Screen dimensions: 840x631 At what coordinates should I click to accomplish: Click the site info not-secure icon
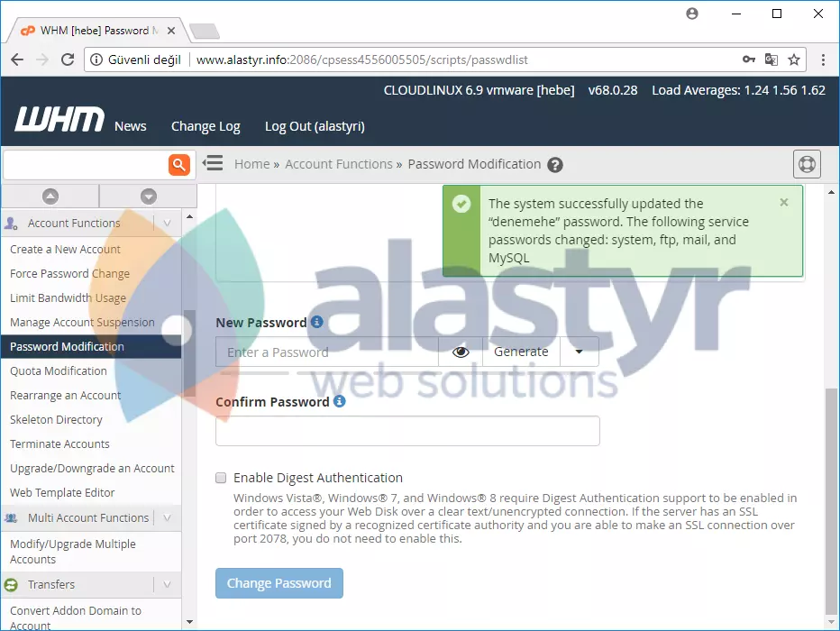point(96,59)
